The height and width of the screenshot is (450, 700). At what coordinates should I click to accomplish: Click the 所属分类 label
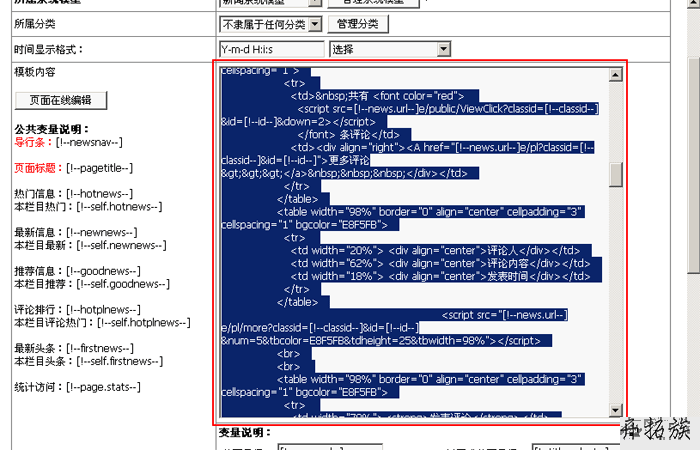pyautogui.click(x=34, y=24)
